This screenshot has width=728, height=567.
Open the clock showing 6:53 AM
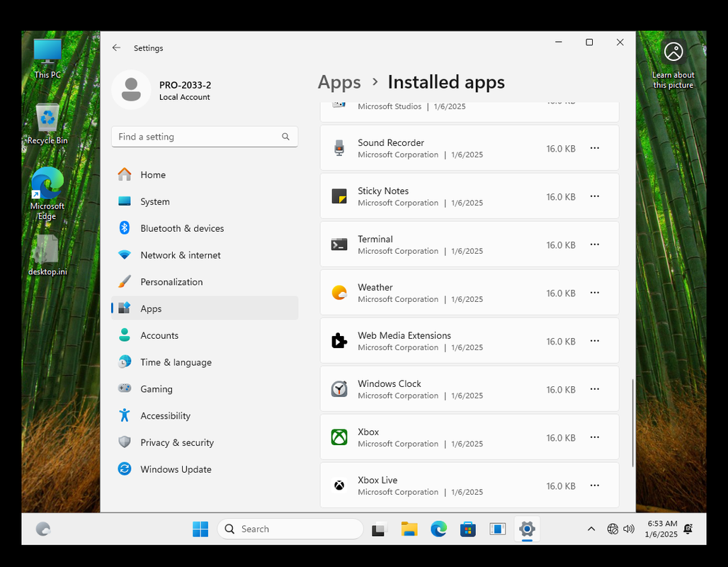tap(661, 529)
